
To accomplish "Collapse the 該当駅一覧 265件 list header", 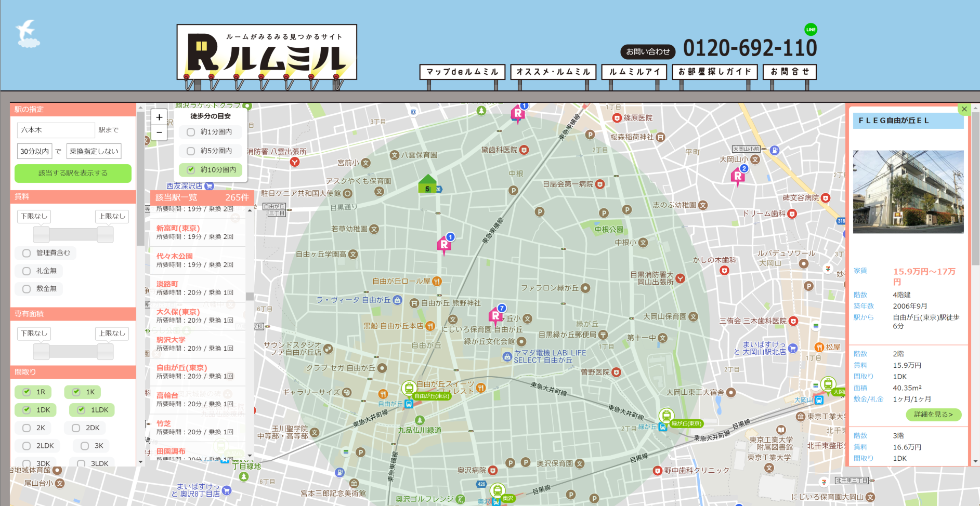I will pyautogui.click(x=202, y=197).
